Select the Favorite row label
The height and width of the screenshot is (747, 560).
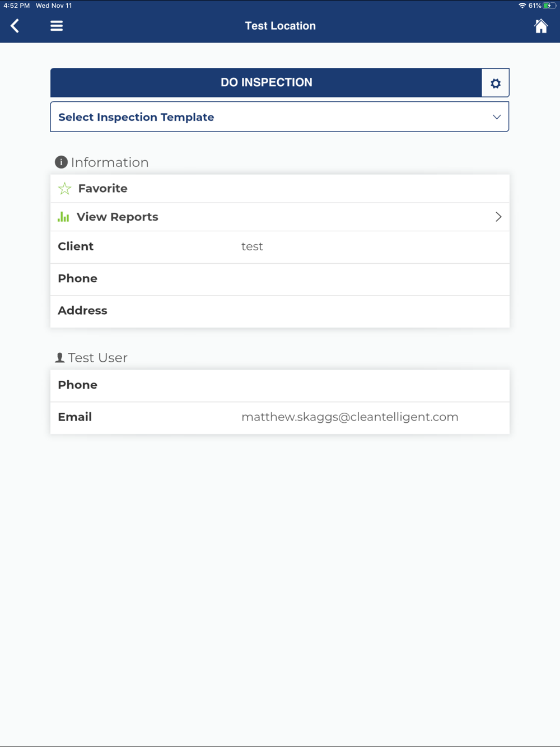(103, 189)
